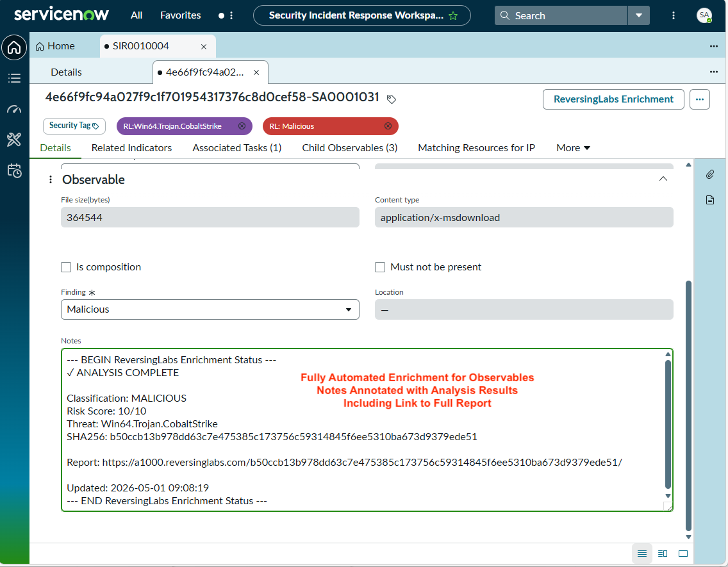Open the Home sidebar icon

[x=14, y=47]
